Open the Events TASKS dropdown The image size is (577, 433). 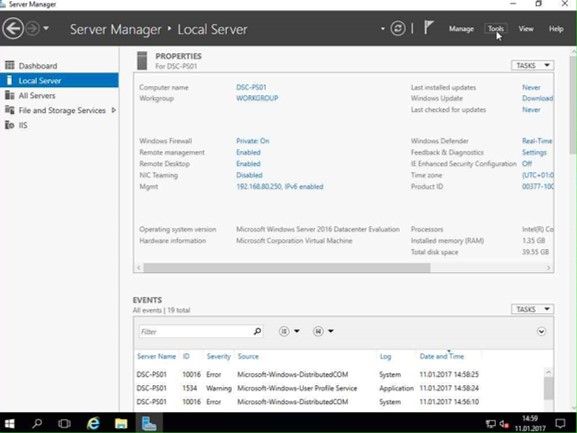[532, 309]
